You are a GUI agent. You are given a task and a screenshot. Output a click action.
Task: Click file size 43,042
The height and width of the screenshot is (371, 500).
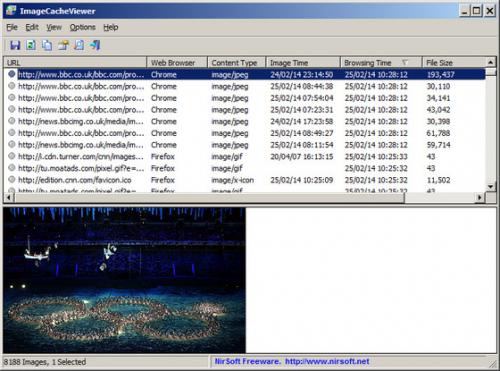(x=438, y=110)
